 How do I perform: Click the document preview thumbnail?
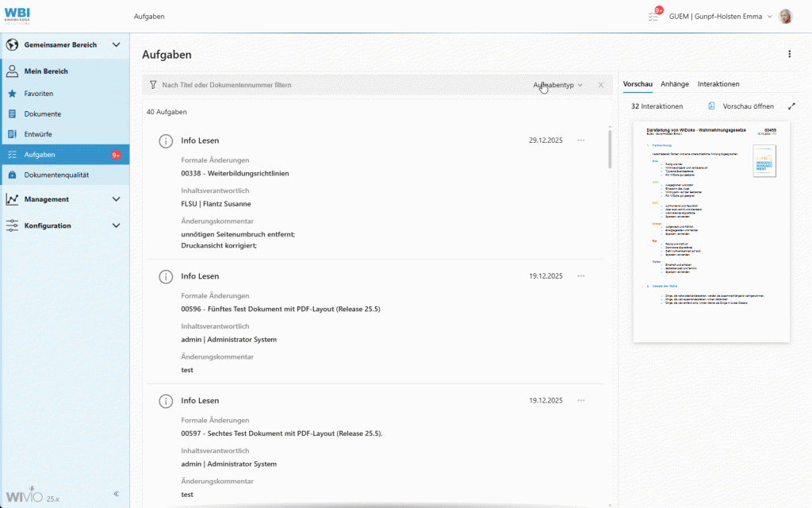[710, 232]
